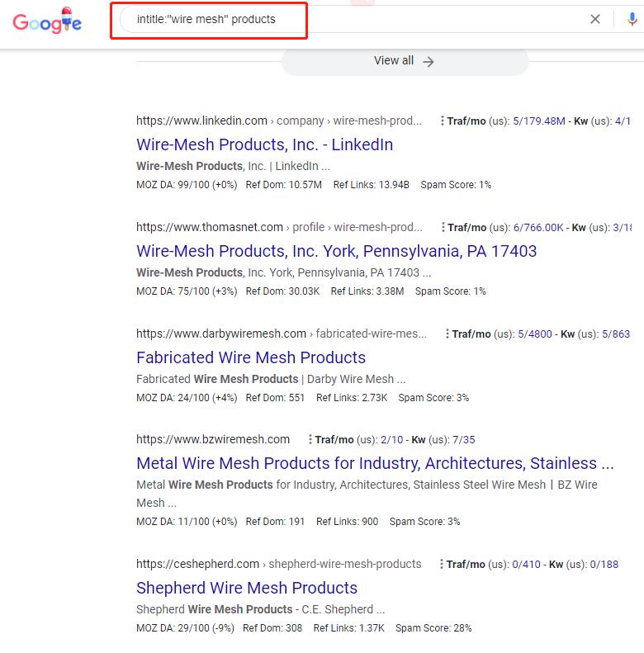Open Shepherd Wire Mesh Products result
Viewport: 644px width, 653px height.
[x=247, y=588]
